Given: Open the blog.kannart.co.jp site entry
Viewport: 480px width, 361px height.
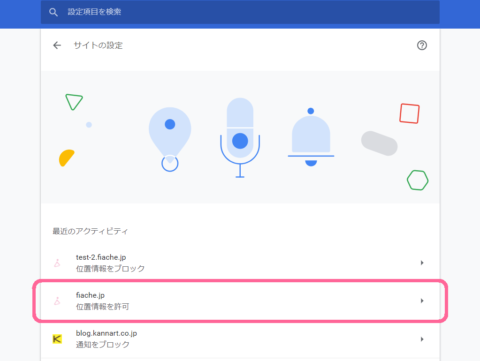Looking at the screenshot, I should pos(240,339).
